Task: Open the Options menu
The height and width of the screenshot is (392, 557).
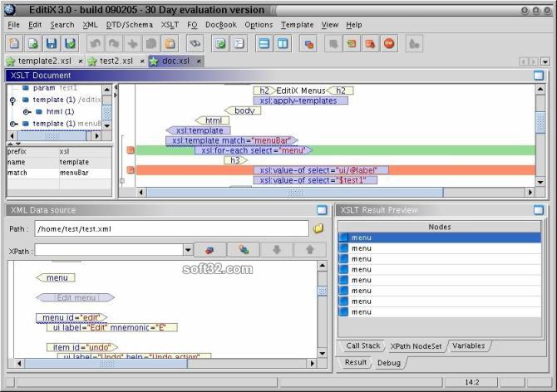Action: [x=259, y=25]
